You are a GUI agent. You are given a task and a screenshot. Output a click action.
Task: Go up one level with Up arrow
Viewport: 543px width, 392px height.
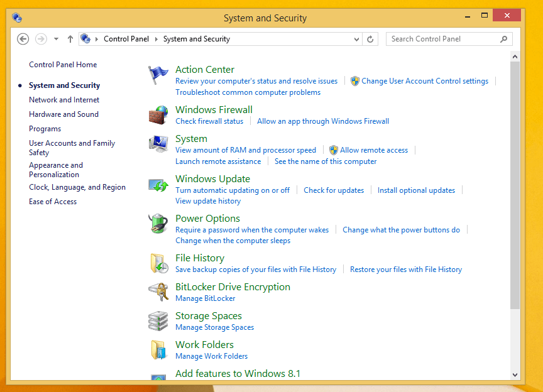(x=70, y=39)
